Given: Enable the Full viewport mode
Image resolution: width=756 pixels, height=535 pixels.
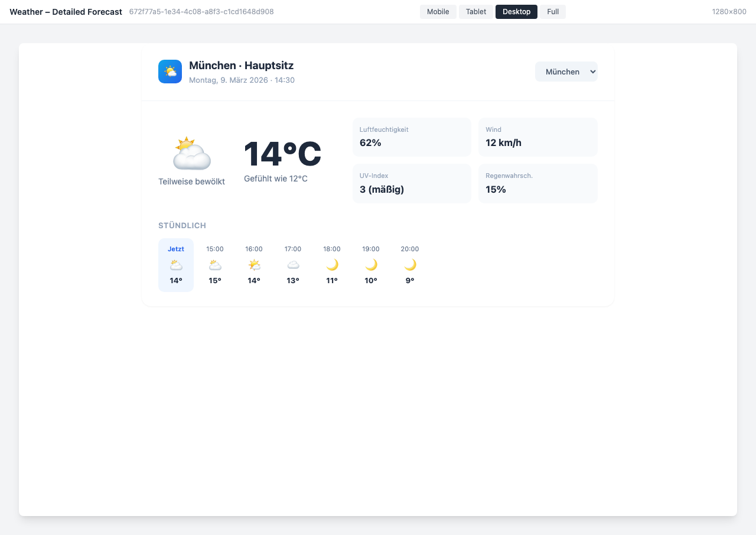Looking at the screenshot, I should click(552, 11).
